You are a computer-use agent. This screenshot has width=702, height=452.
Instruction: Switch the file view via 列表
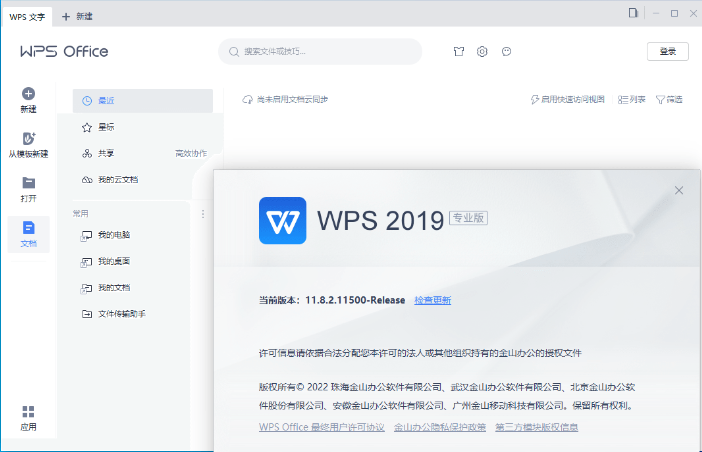click(x=632, y=100)
